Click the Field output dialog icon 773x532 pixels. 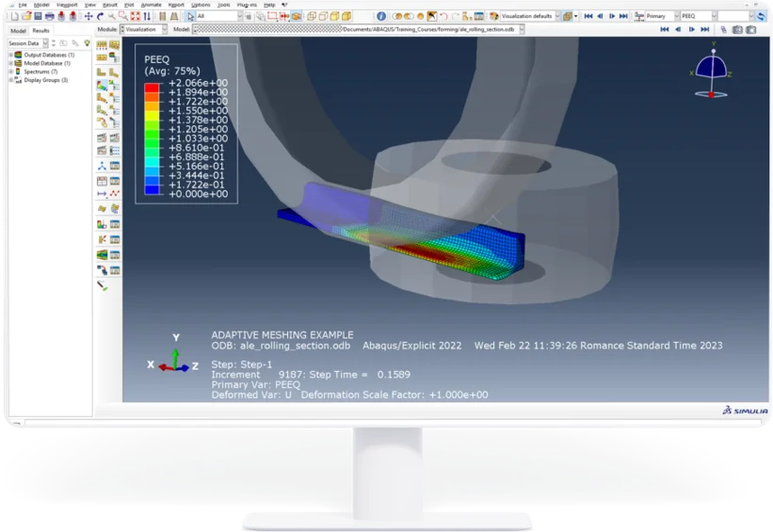(x=639, y=16)
